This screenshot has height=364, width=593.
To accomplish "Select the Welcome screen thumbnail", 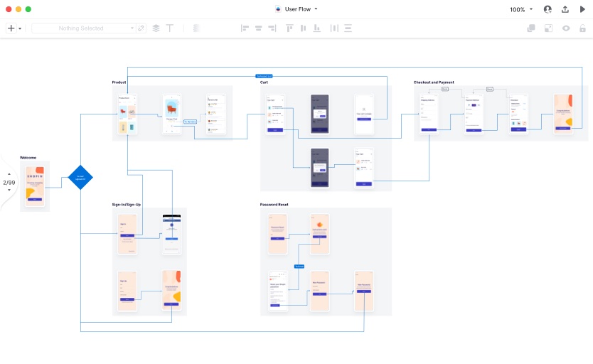I will [x=35, y=187].
